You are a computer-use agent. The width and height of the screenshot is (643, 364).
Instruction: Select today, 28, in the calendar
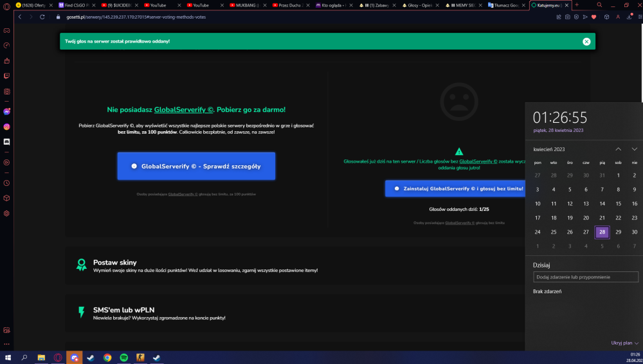pos(602,232)
